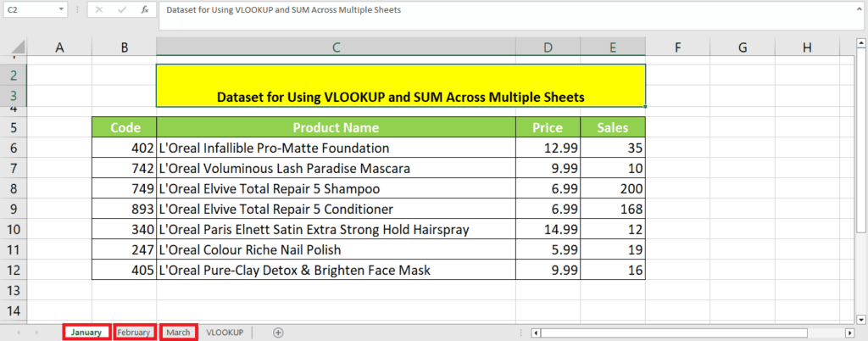Click cell with code 893
Viewport: 868px width, 341px height.
pos(125,210)
